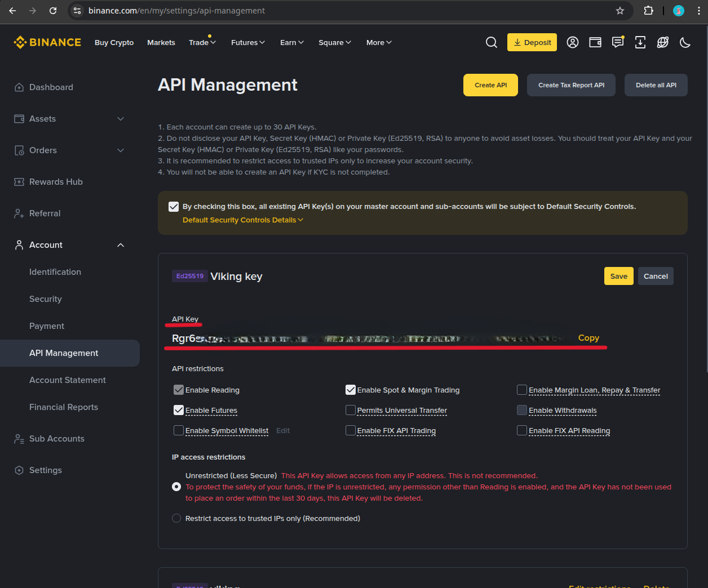Click the Sub Accounts icon

click(19, 439)
